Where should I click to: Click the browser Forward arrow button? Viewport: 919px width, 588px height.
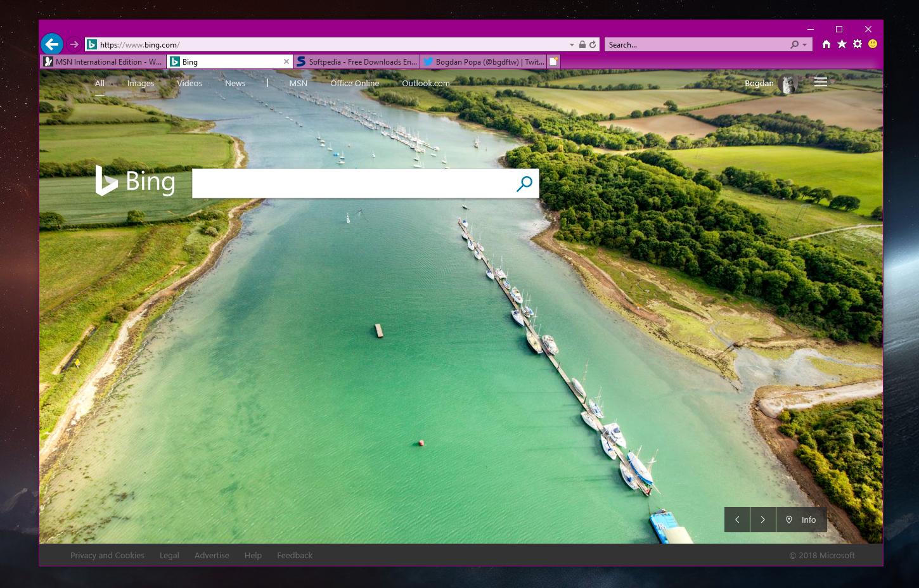(74, 44)
